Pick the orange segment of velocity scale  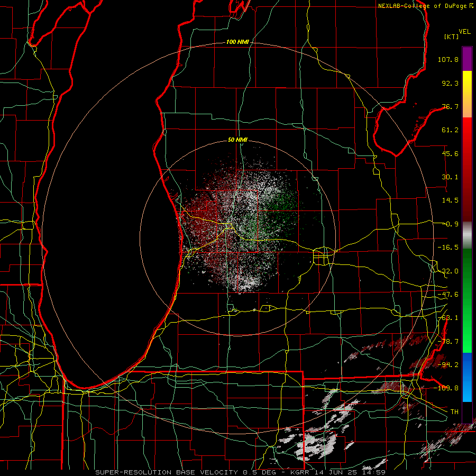pyautogui.click(x=467, y=108)
